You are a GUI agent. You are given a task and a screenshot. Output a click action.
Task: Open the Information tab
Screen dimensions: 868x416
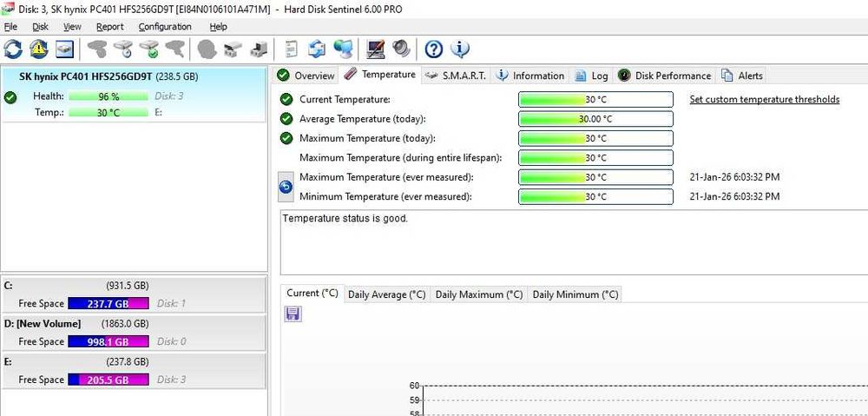pos(530,76)
